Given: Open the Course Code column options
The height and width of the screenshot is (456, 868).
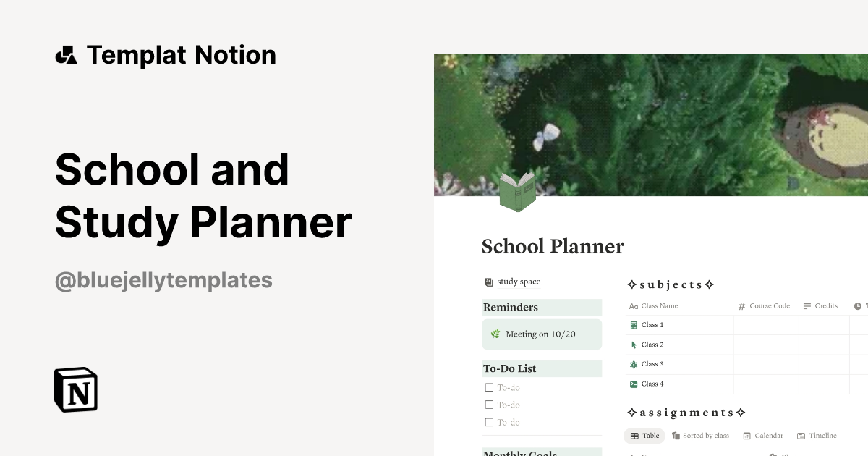Looking at the screenshot, I should click(768, 305).
